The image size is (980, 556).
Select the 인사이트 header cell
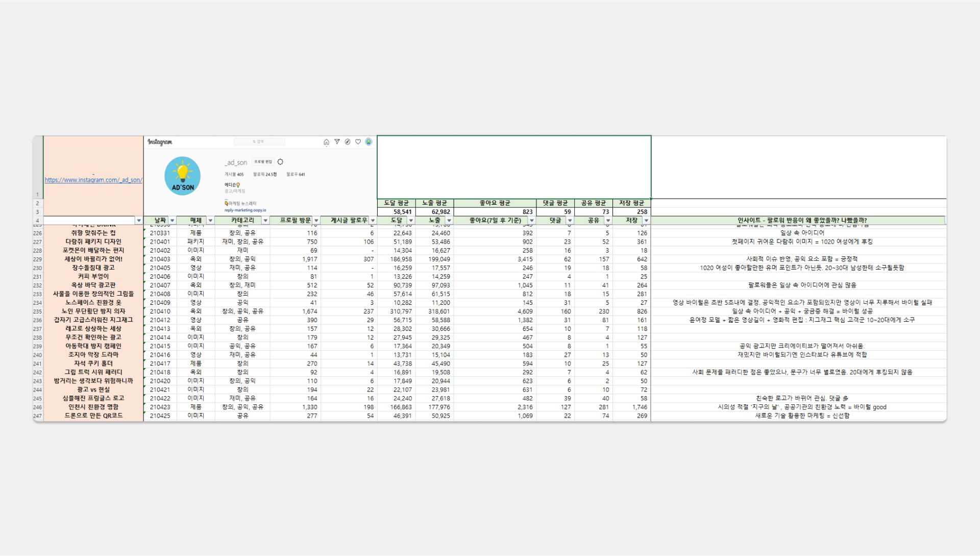pos(798,221)
